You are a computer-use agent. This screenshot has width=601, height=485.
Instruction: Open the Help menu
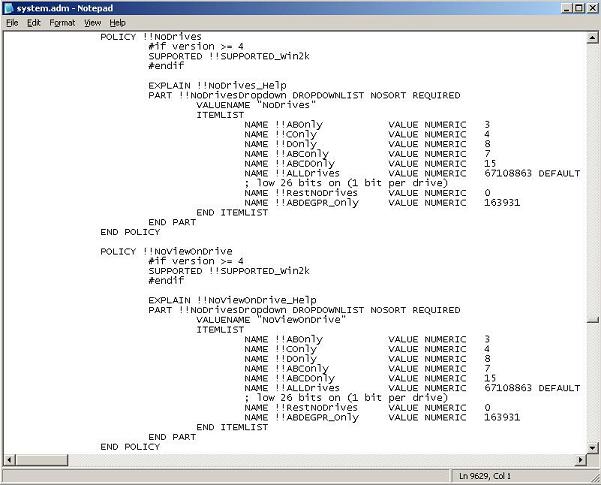click(x=118, y=22)
